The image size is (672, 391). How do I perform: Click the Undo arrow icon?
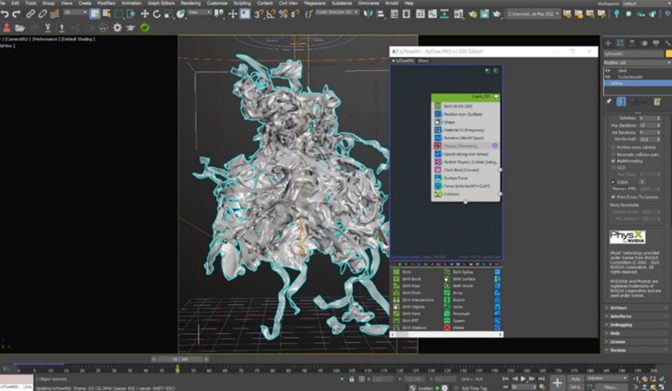click(x=5, y=14)
